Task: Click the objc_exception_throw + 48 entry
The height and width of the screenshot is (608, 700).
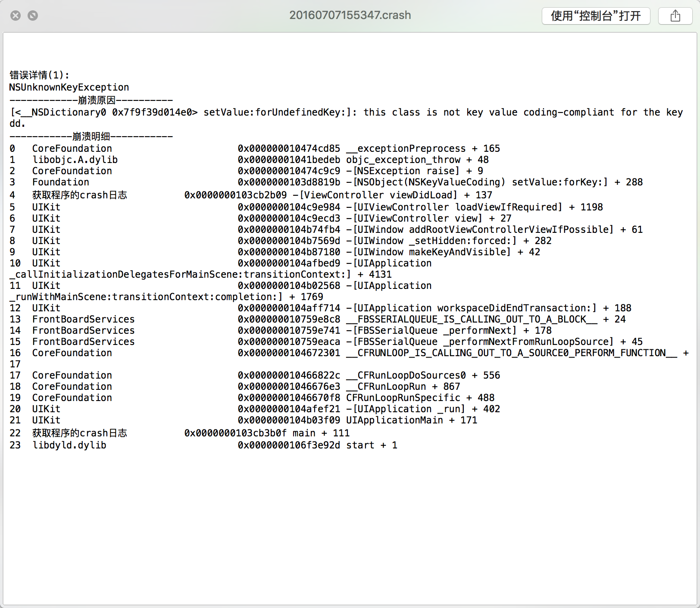Action: pyautogui.click(x=417, y=160)
